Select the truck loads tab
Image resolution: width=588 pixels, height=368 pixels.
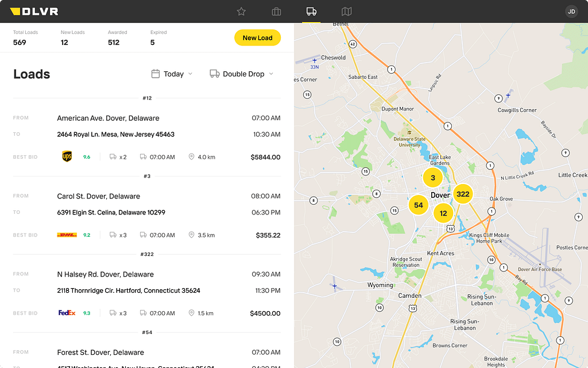pos(311,11)
